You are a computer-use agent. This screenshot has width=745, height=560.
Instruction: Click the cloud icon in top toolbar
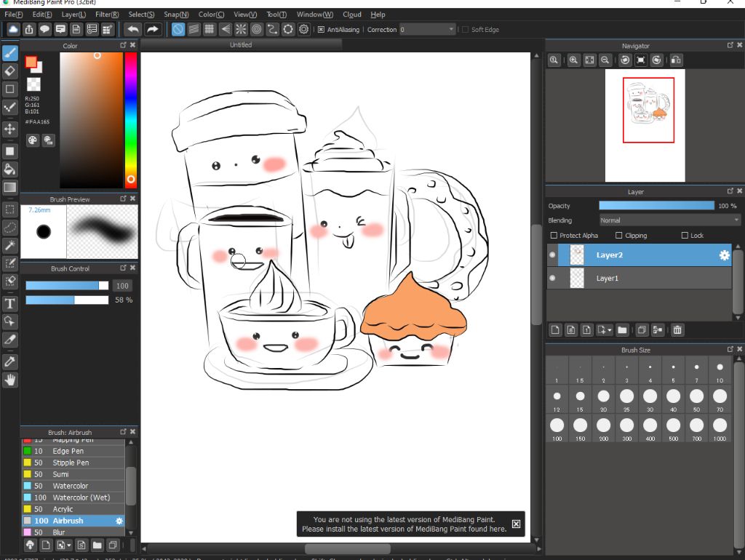13,29
